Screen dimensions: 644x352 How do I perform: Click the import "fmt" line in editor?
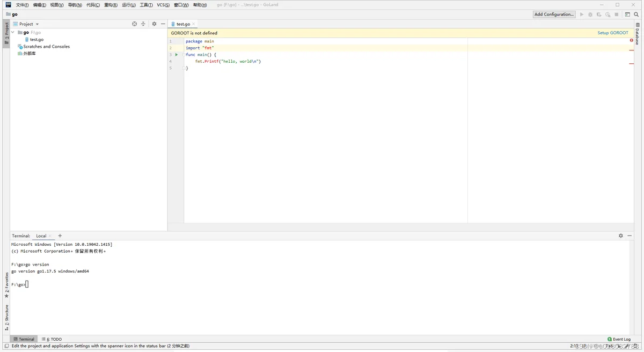point(200,48)
